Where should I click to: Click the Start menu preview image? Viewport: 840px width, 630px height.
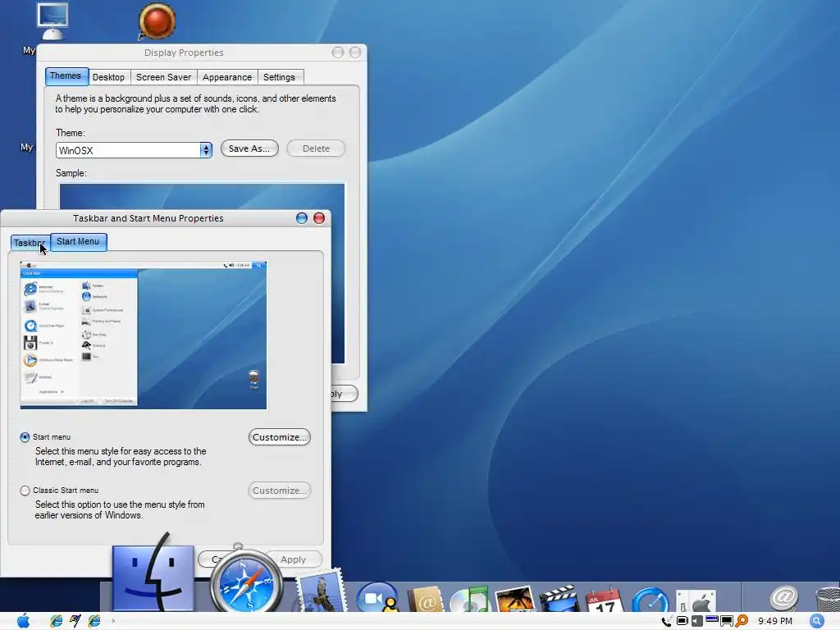(144, 336)
